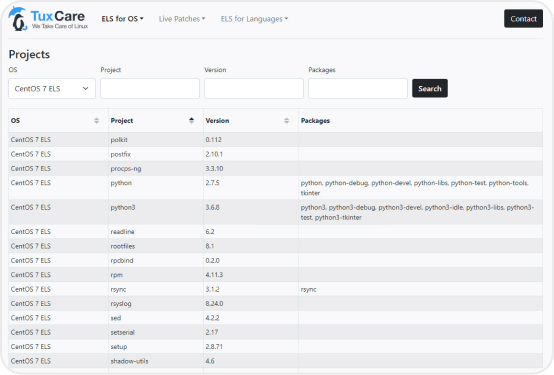Select the polkit project row
The height and width of the screenshot is (375, 554).
click(276, 140)
